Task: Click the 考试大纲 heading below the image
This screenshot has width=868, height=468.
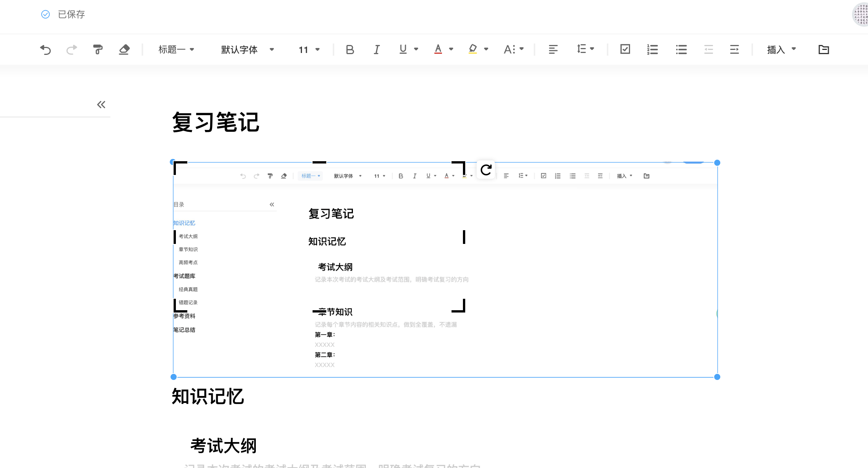Action: [x=223, y=446]
